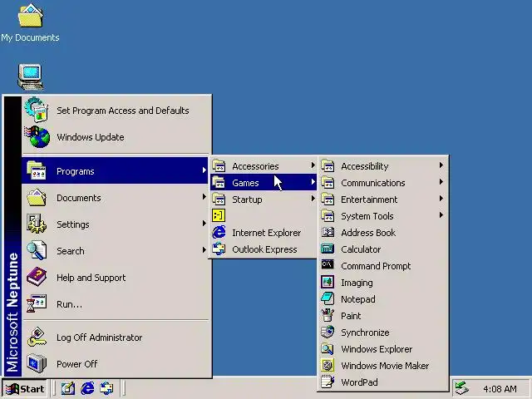
Task: Click the Programs folder icon
Action: 37,170
